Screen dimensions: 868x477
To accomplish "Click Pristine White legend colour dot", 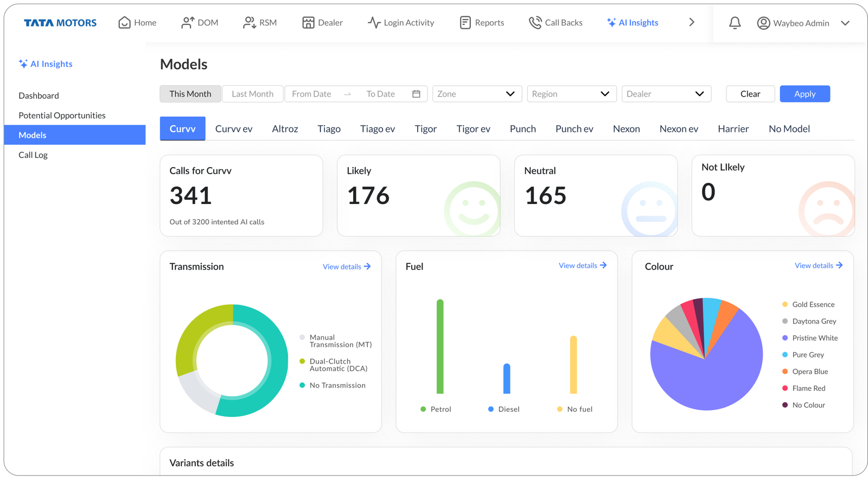I will pyautogui.click(x=784, y=338).
